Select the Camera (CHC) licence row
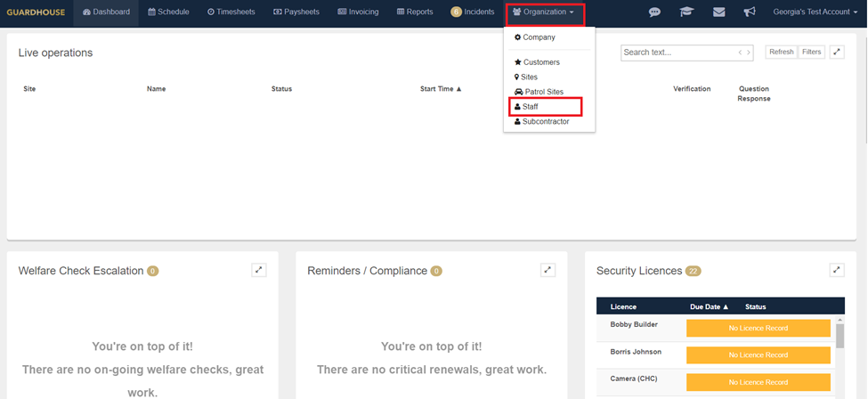Viewport: 868px width, 399px height. (717, 382)
